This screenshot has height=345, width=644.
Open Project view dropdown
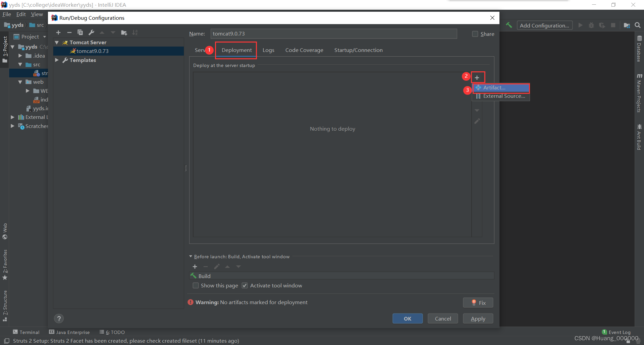45,37
